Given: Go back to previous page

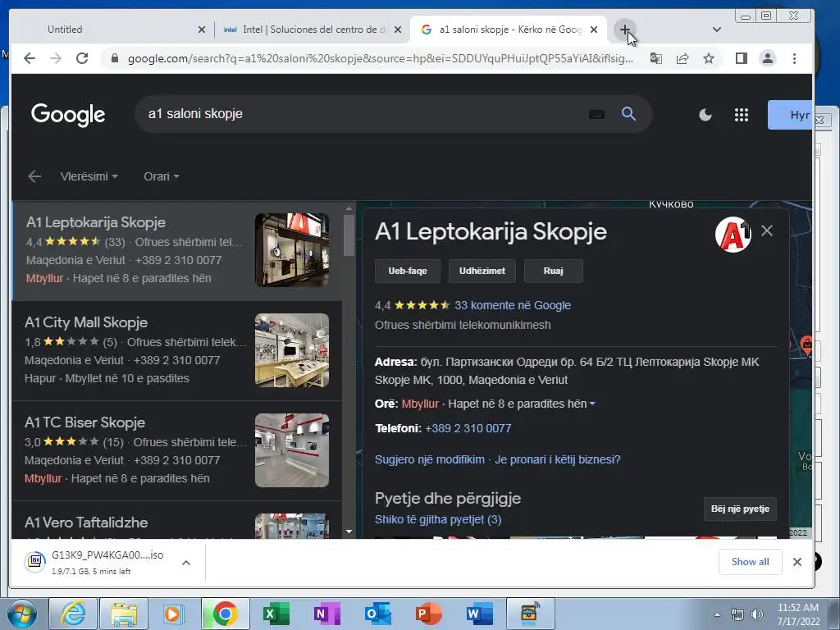Looking at the screenshot, I should tap(30, 58).
